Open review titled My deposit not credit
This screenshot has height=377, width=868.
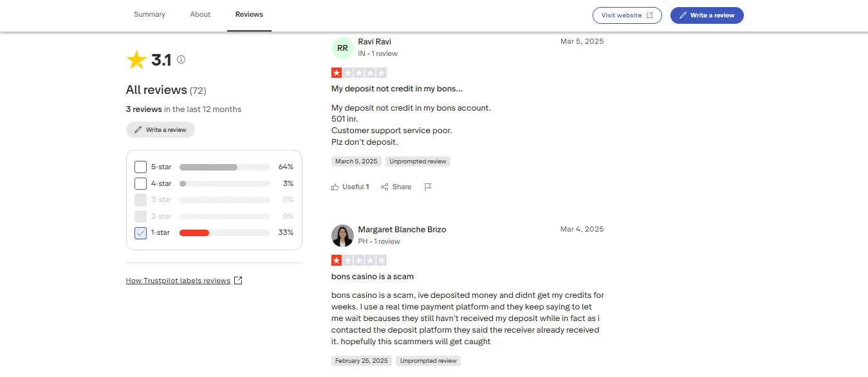click(397, 89)
